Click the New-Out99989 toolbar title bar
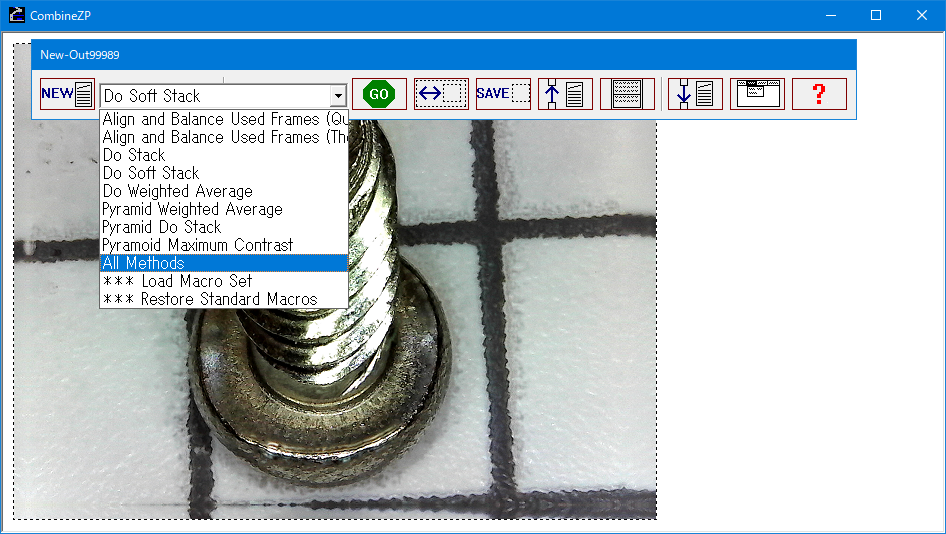 pyautogui.click(x=443, y=55)
